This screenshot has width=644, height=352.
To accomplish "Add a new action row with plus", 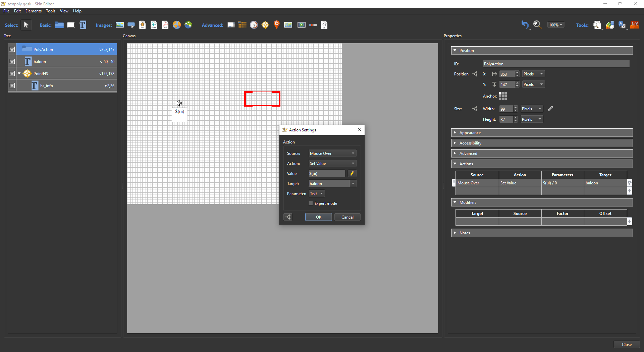I will 630,191.
